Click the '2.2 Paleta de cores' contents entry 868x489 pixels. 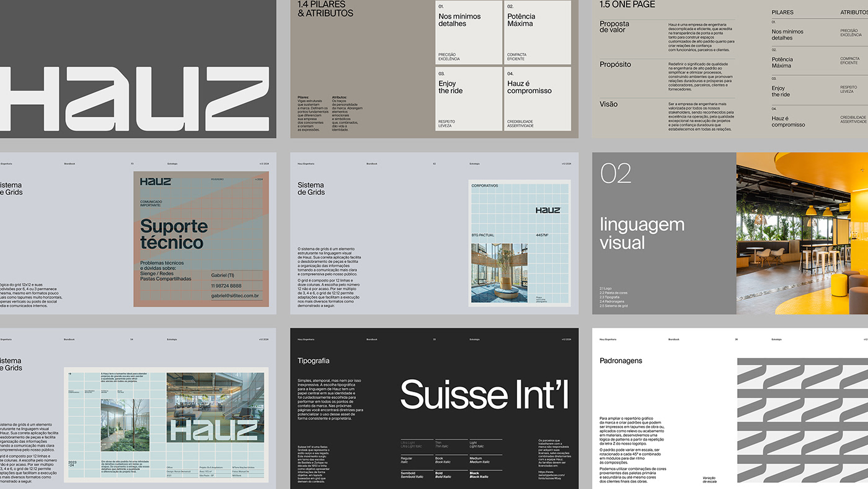point(614,293)
